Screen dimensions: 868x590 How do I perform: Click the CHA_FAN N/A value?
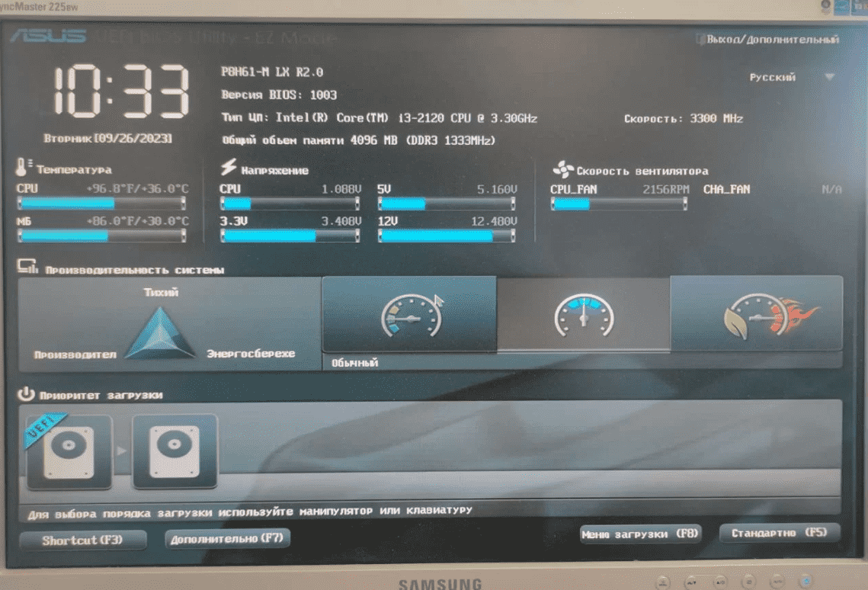click(831, 189)
